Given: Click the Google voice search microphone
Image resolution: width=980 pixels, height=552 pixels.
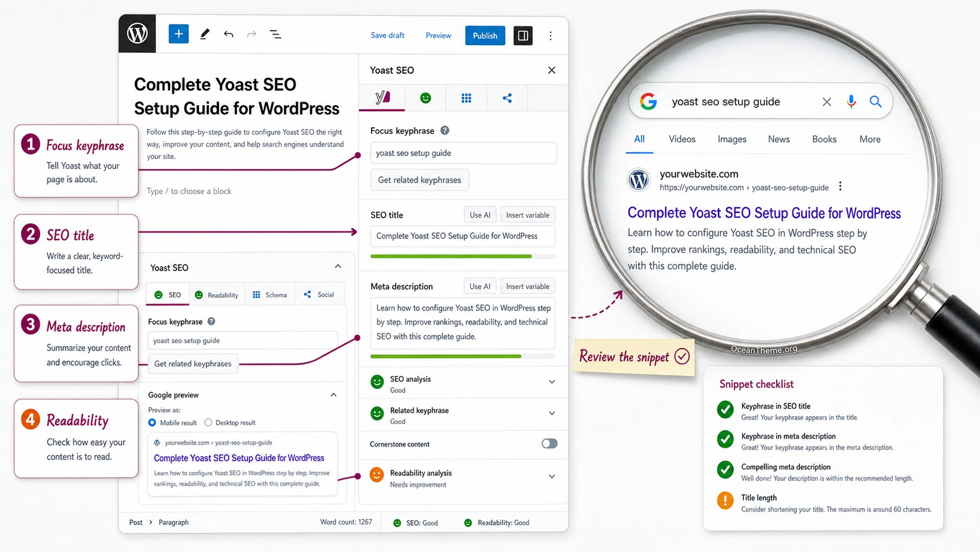Looking at the screenshot, I should (851, 101).
